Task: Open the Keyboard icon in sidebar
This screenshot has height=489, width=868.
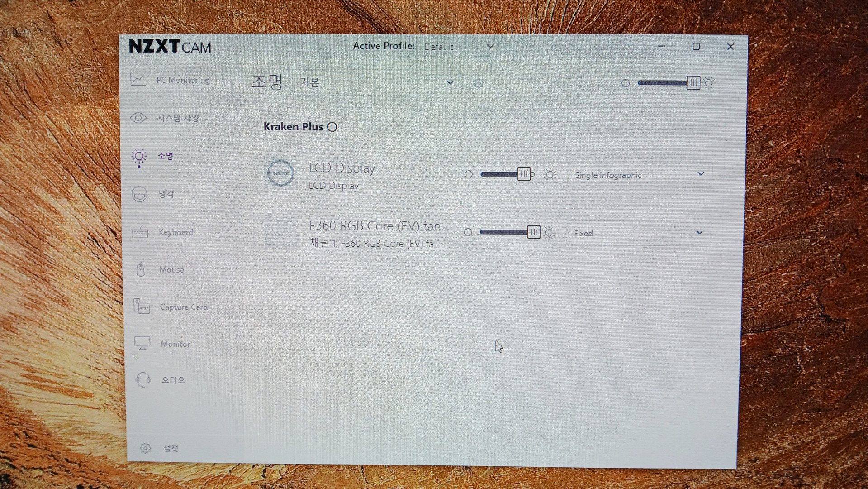Action: (x=140, y=232)
